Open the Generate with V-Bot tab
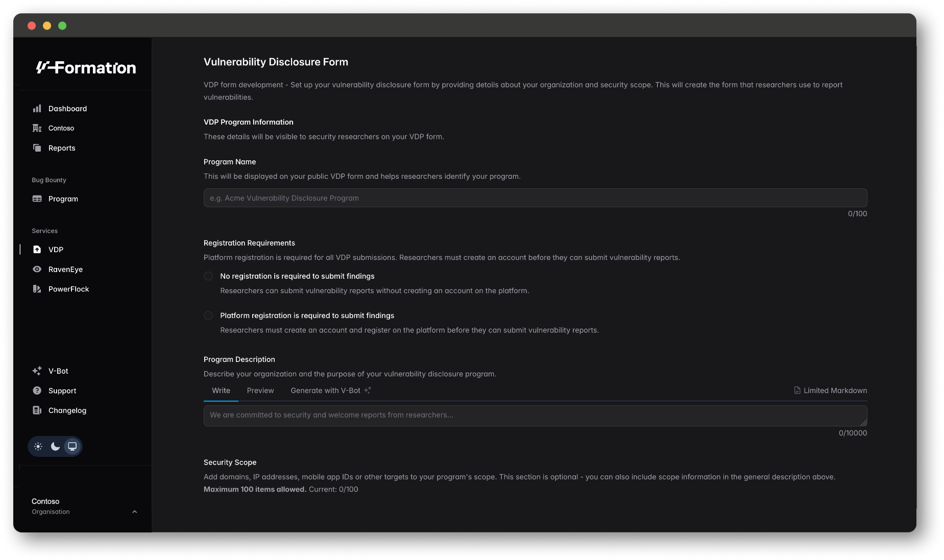 pos(330,391)
